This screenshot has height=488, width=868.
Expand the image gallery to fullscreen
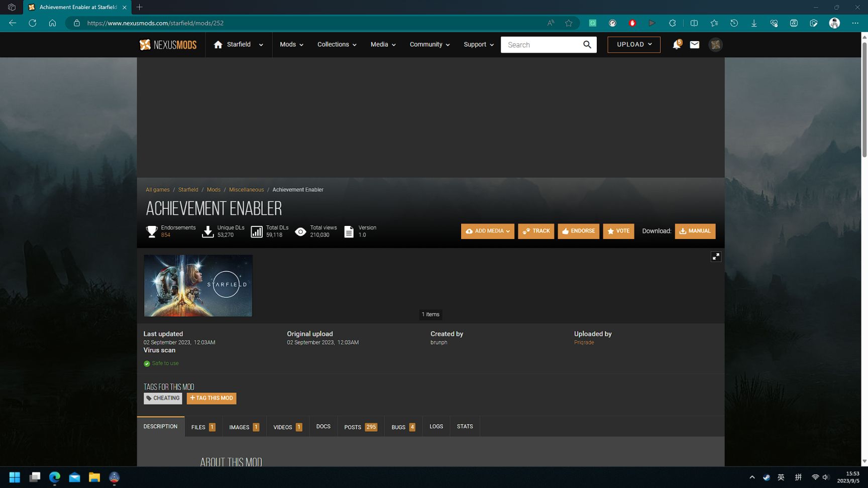(x=716, y=257)
